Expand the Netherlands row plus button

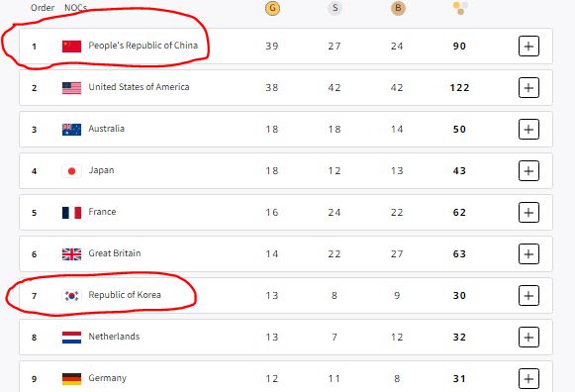tap(528, 337)
